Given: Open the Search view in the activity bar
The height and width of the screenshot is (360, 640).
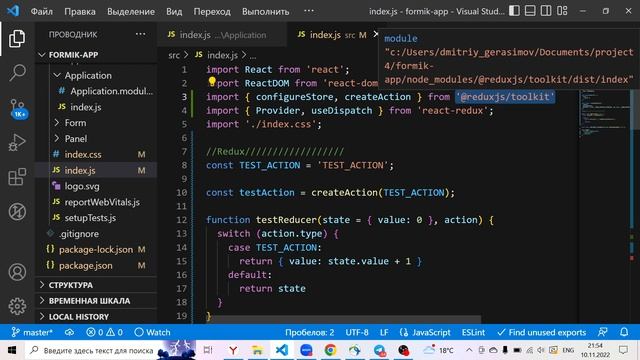Looking at the screenshot, I should pyautogui.click(x=17, y=73).
